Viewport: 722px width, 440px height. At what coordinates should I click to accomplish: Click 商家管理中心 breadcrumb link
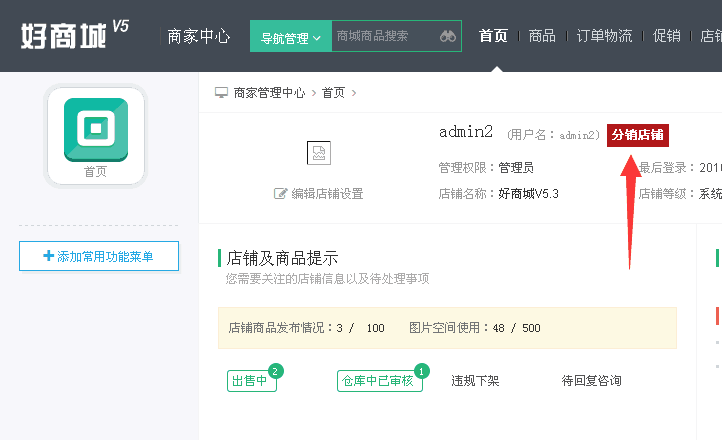tap(269, 93)
